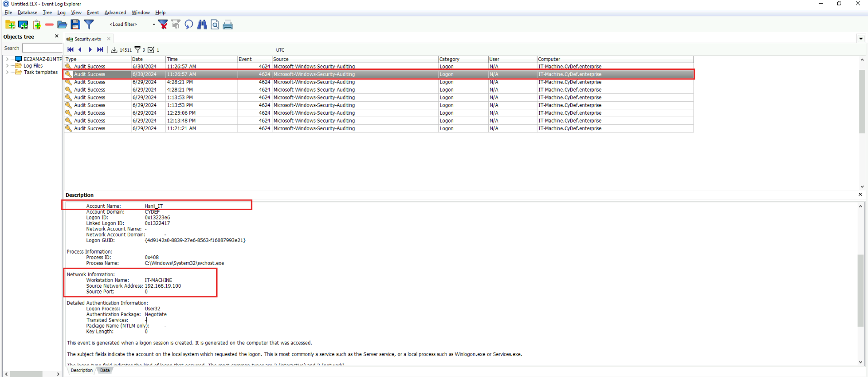Screen dimensions: 868x377
Task: Go to next event arrow
Action: click(x=90, y=50)
